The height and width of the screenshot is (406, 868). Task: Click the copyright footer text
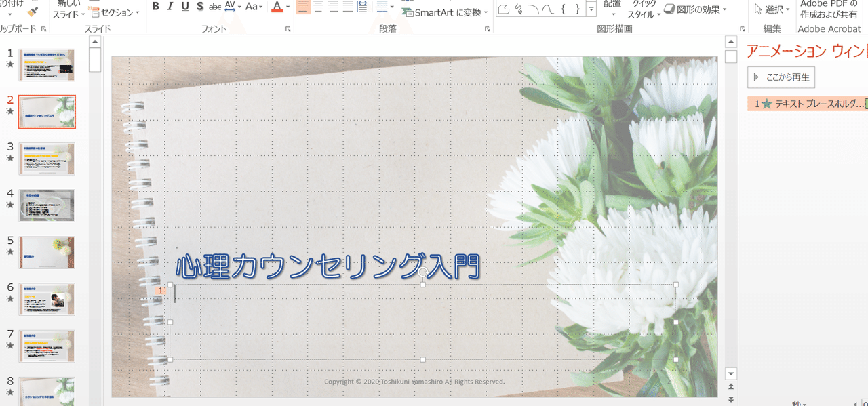coord(414,382)
